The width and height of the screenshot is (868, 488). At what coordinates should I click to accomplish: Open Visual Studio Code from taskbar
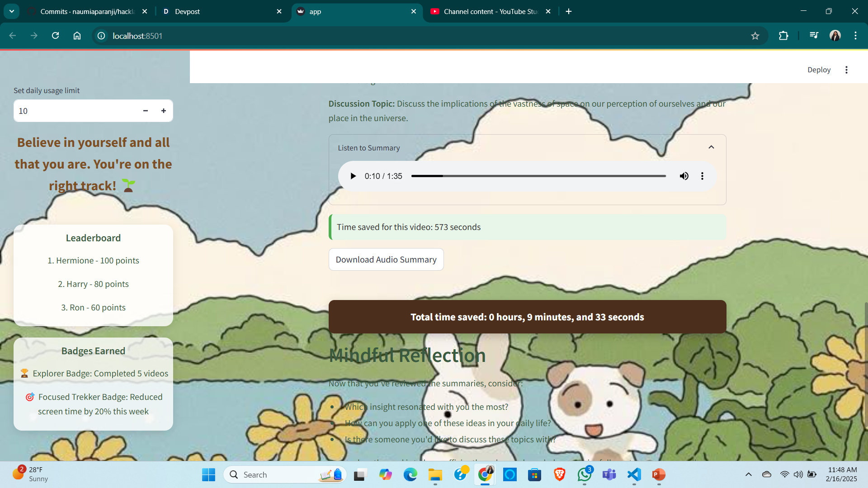tap(634, 474)
